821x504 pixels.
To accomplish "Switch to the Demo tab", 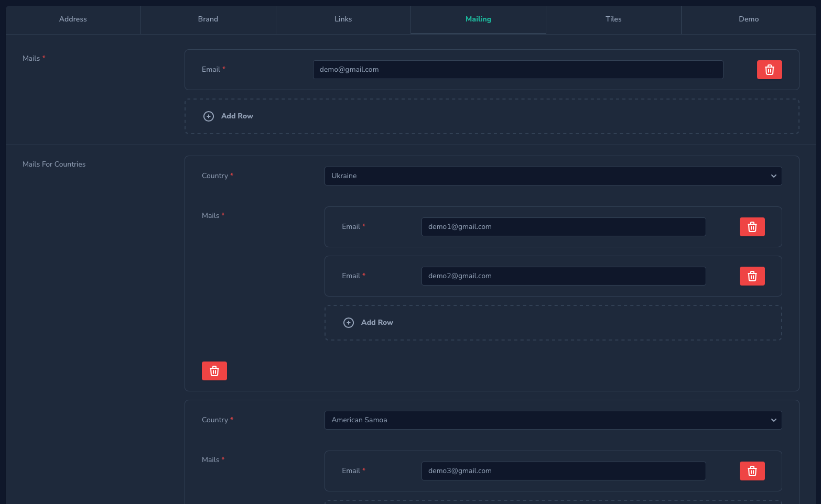I will (749, 19).
